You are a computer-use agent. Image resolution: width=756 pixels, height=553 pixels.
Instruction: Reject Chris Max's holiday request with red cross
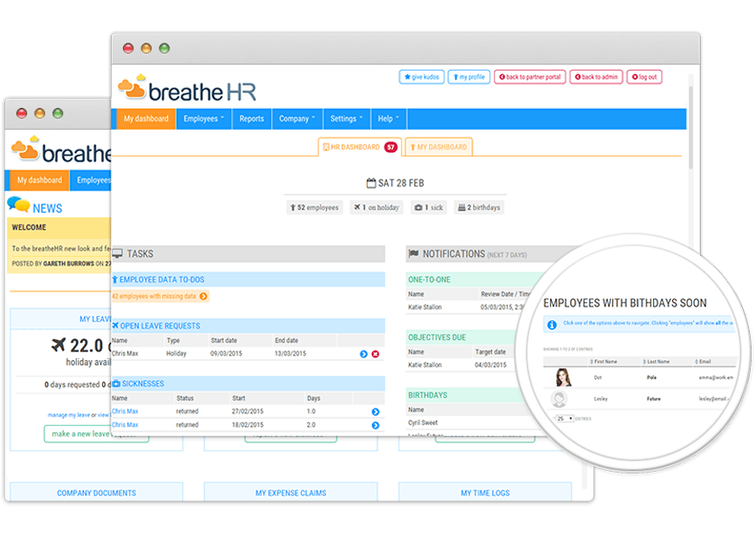375,354
